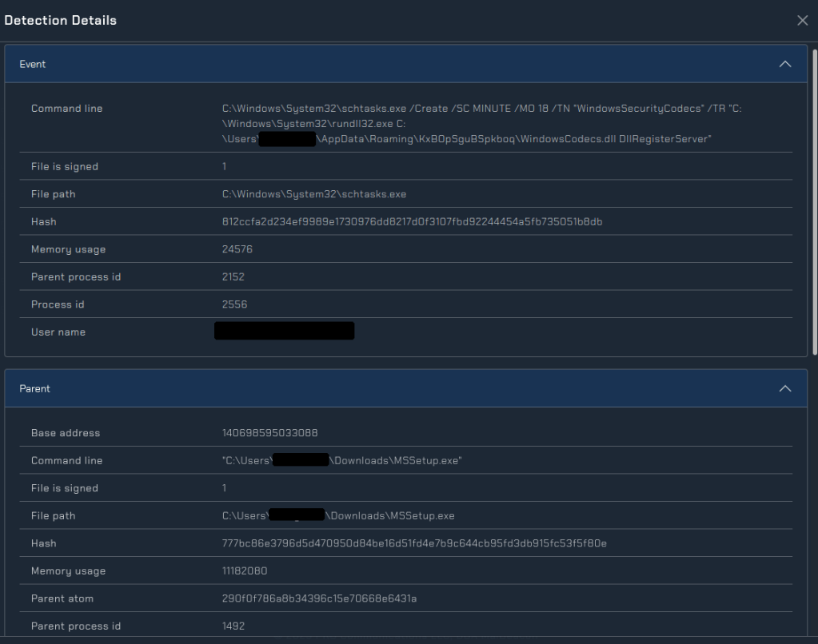Screen dimensions: 818x644
Task: Click the Event file path schtasks.exe value
Action: click(x=314, y=194)
